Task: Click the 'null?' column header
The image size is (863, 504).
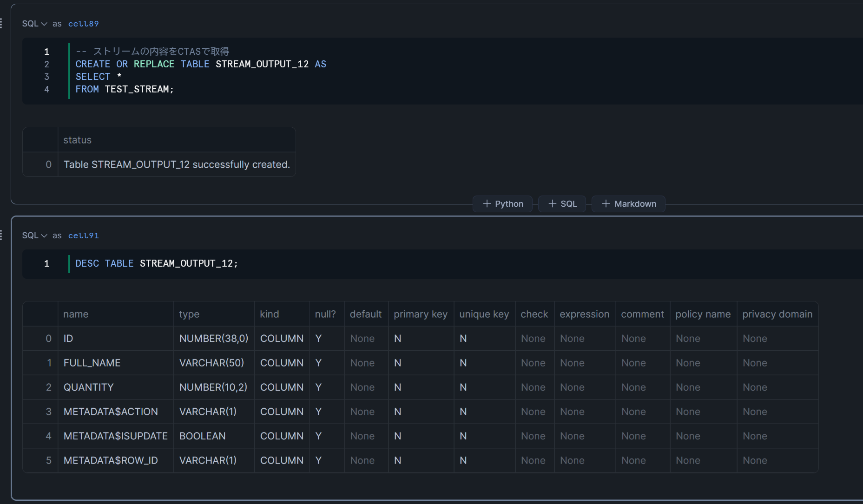Action: [327, 314]
